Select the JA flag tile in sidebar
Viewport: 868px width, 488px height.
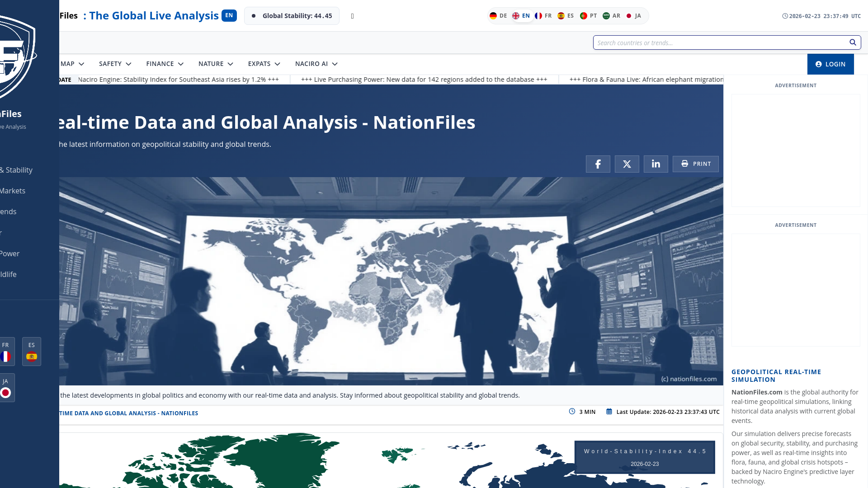(6, 388)
